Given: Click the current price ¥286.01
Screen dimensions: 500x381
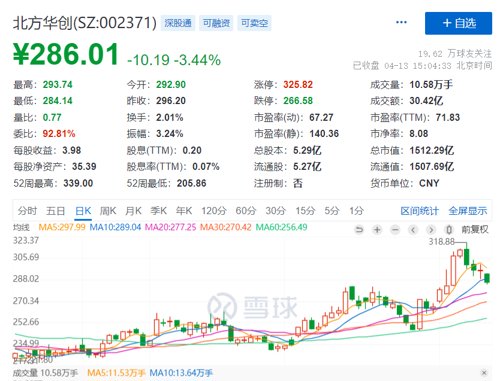Looking at the screenshot, I should (x=66, y=54).
